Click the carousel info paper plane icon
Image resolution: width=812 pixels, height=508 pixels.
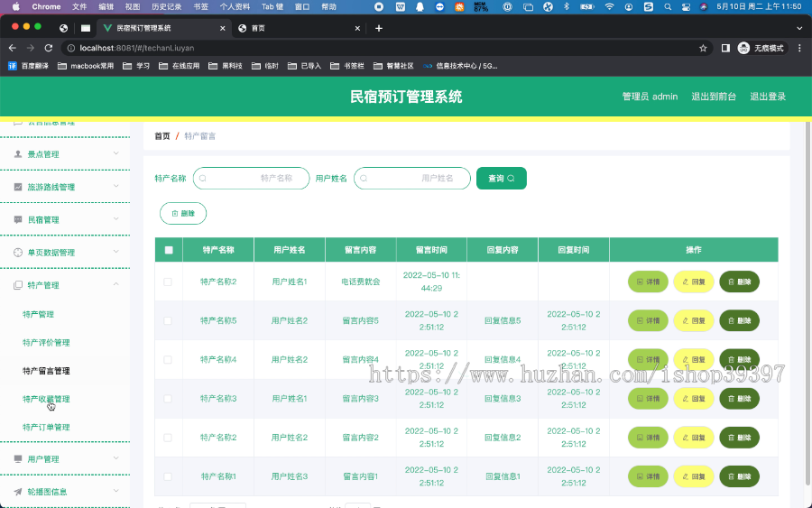click(x=18, y=492)
